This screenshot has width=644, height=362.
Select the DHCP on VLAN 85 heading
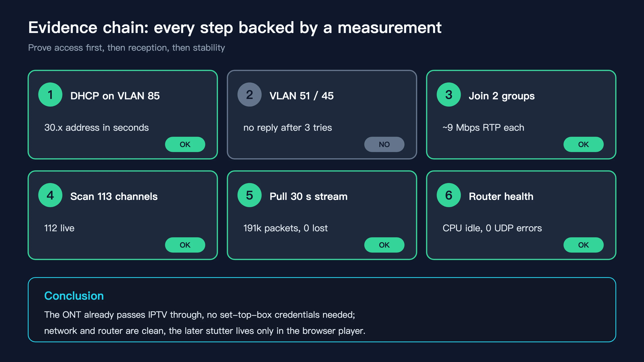point(115,96)
